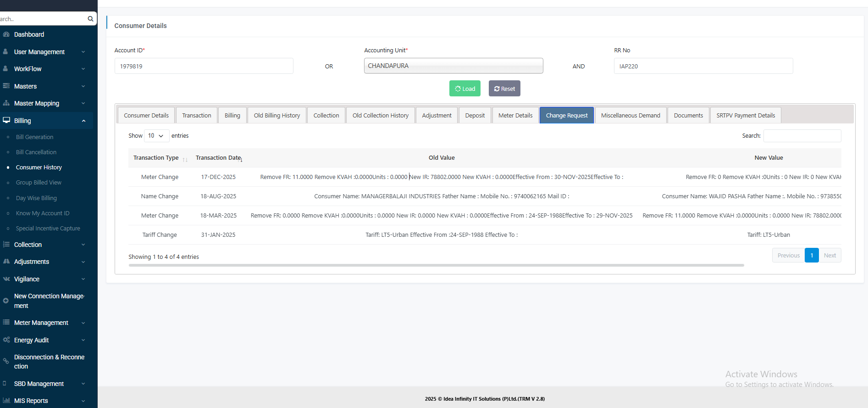868x408 pixels.
Task: Click the Transaction Type sort arrows
Action: 185,159
